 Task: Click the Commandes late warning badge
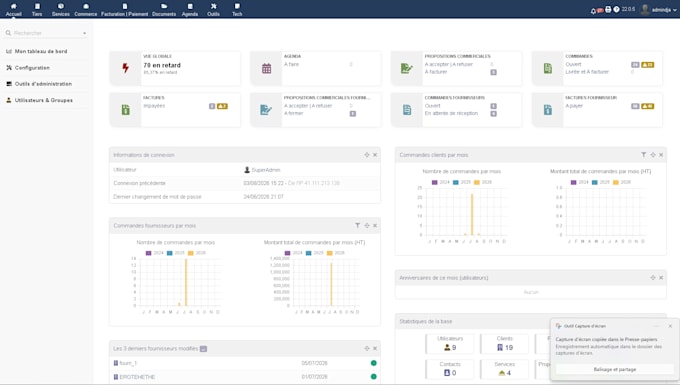click(x=647, y=65)
